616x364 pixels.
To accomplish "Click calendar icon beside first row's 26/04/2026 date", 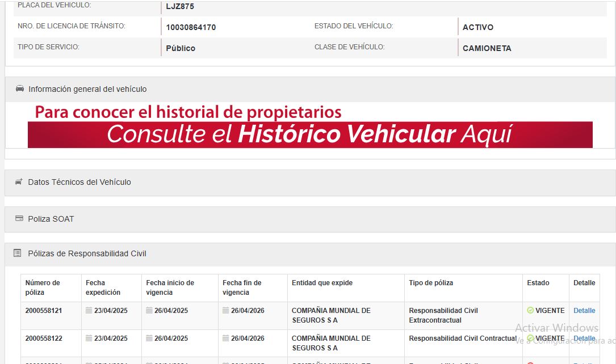I will pyautogui.click(x=226, y=311).
